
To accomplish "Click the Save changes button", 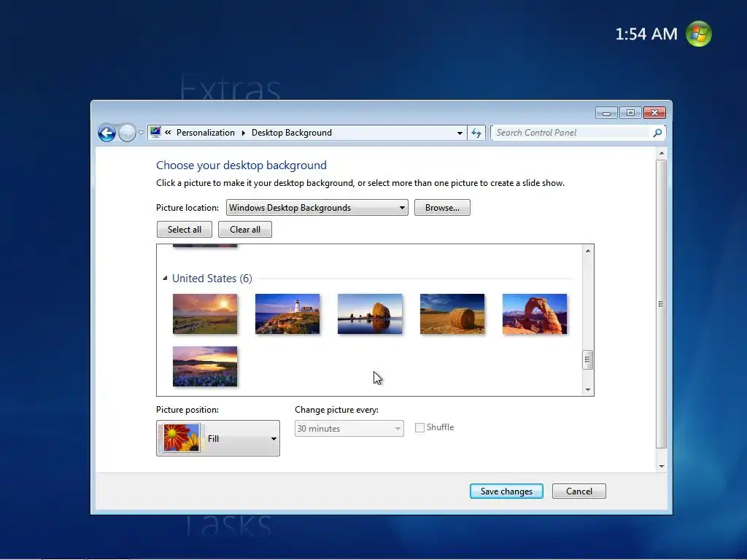I will [x=506, y=491].
